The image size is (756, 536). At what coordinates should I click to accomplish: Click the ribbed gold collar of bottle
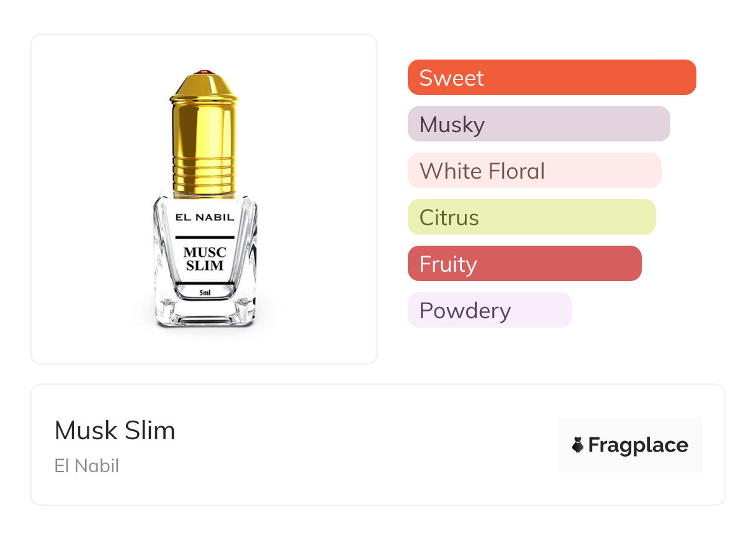pyautogui.click(x=204, y=175)
